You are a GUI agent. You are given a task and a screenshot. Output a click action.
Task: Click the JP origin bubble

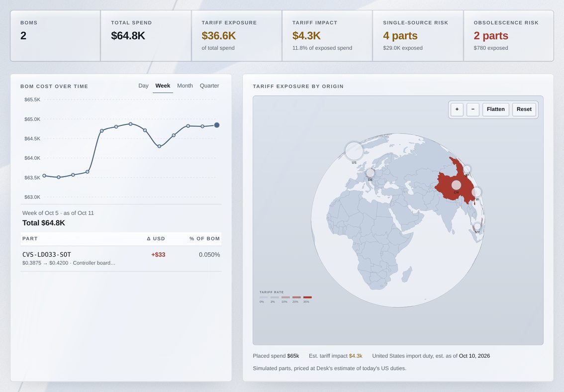click(467, 169)
